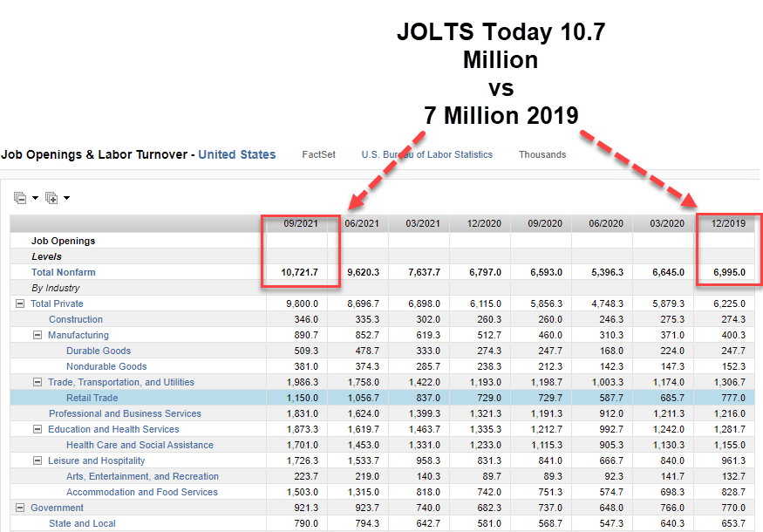Click the expand-all rows icon
Viewport: 763px width, 532px height.
[x=51, y=197]
